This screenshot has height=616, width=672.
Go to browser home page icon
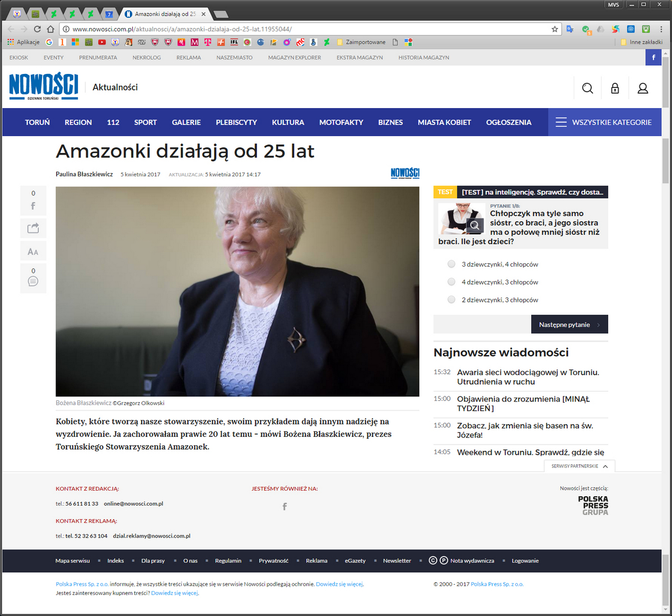[x=51, y=29]
